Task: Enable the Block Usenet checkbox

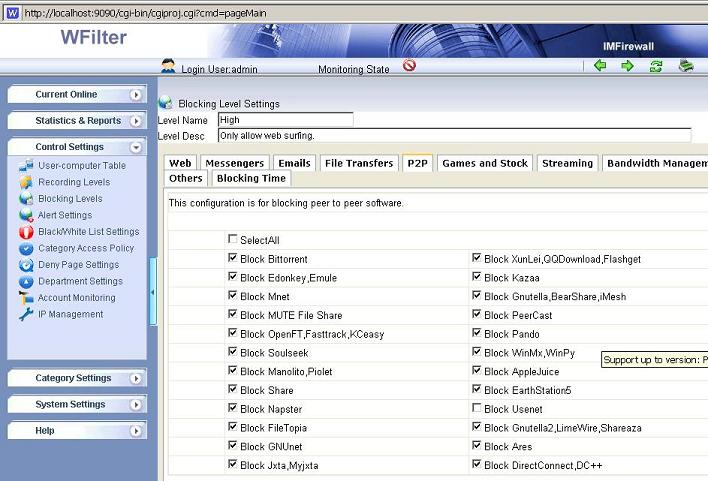Action: click(476, 407)
